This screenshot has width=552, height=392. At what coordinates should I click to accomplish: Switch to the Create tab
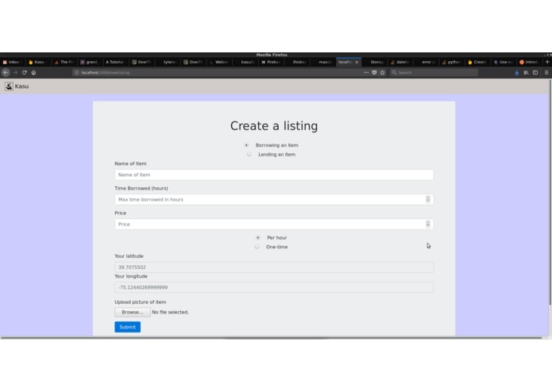tap(477, 62)
